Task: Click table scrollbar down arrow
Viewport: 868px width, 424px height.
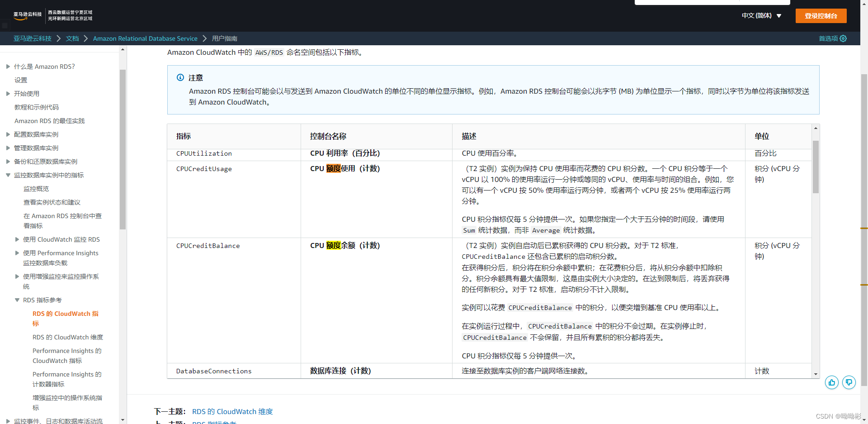Action: pos(816,374)
